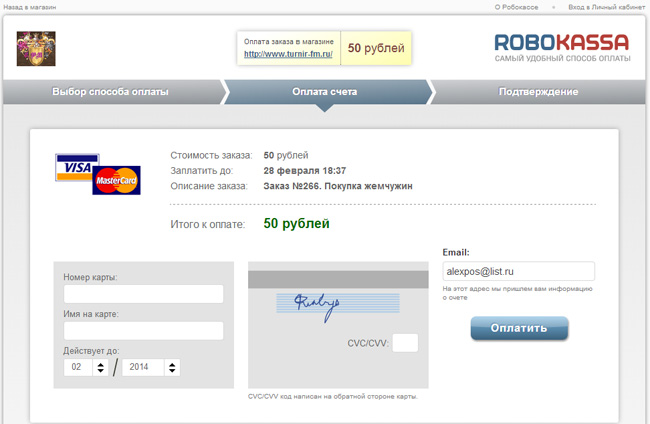This screenshot has width=650, height=424.
Task: Click the Действует до label
Action: point(91,351)
